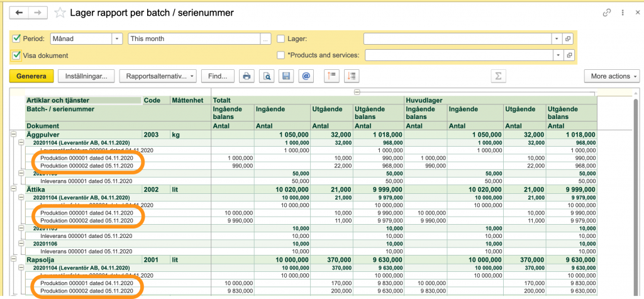Click into the This month period field
The image size is (644, 299).
(x=194, y=38)
